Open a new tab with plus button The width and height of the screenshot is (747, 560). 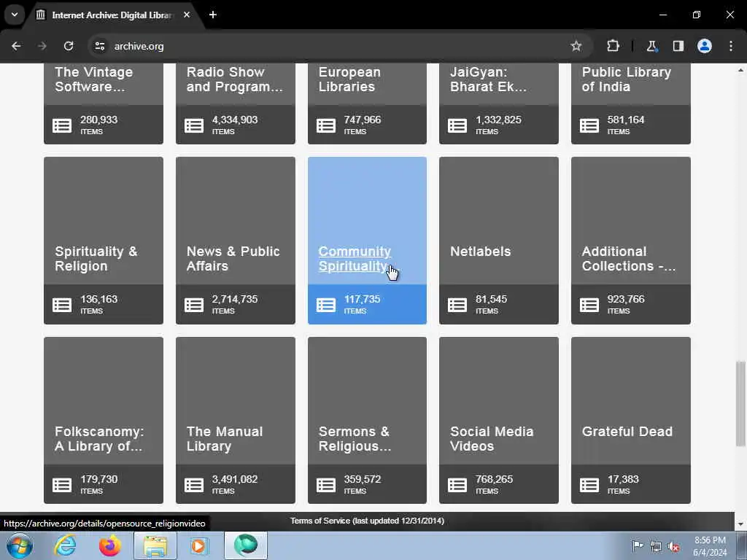pos(213,15)
